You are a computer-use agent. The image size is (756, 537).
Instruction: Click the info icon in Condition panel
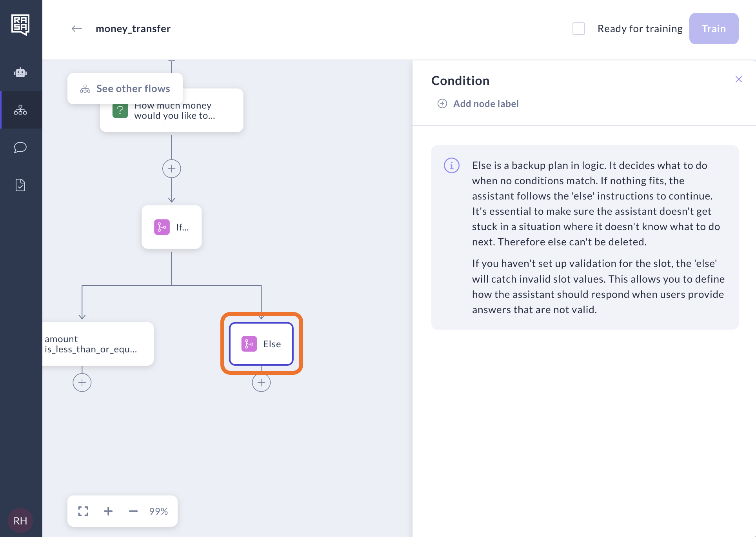(x=451, y=165)
